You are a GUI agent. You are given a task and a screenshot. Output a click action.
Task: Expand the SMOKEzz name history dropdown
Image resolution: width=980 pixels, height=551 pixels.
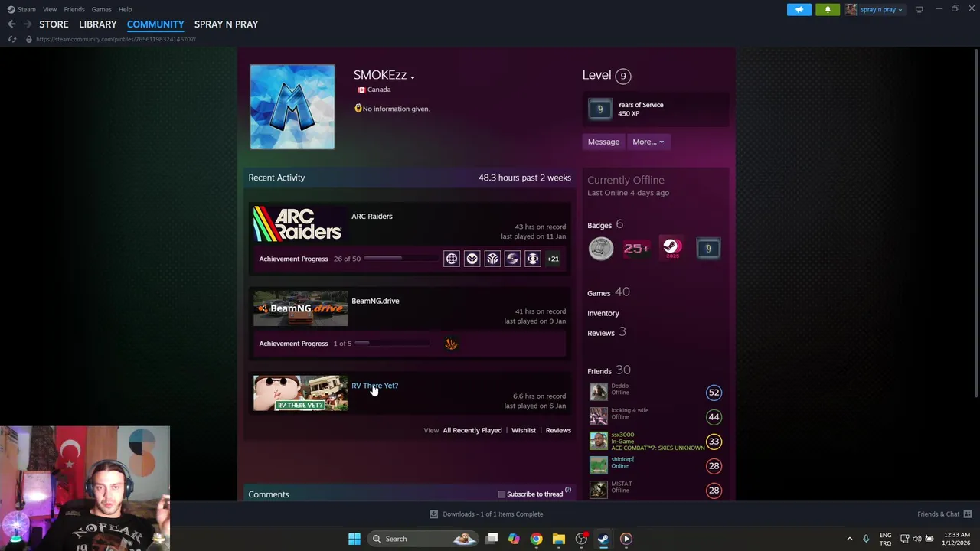pos(412,77)
